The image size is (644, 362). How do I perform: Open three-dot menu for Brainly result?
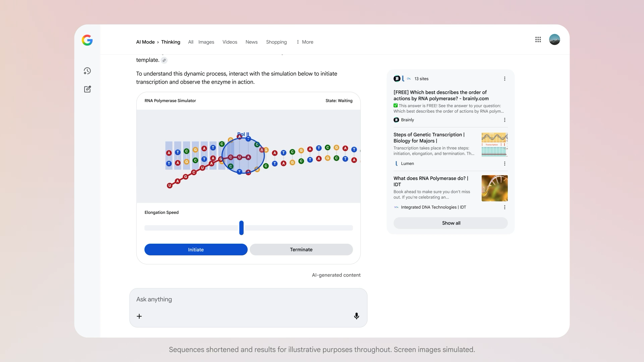pyautogui.click(x=504, y=120)
